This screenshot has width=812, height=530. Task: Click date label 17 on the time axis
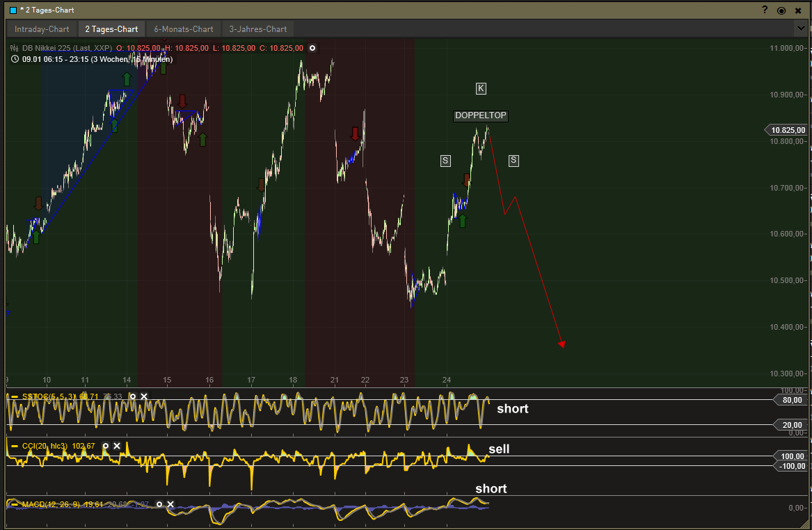coord(251,380)
